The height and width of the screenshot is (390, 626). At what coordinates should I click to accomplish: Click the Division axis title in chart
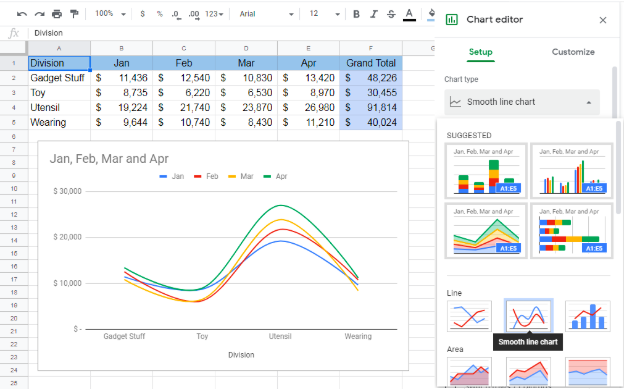pos(241,355)
